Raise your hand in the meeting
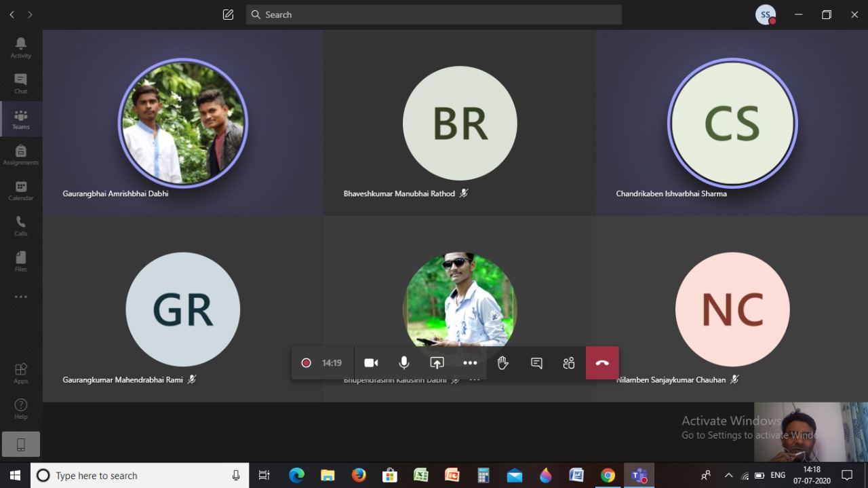The image size is (868, 488). 502,363
